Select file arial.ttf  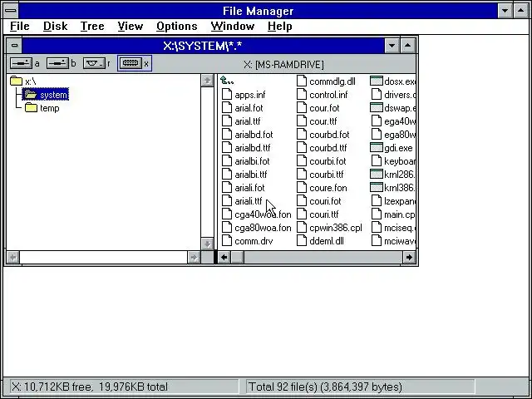[x=241, y=121]
